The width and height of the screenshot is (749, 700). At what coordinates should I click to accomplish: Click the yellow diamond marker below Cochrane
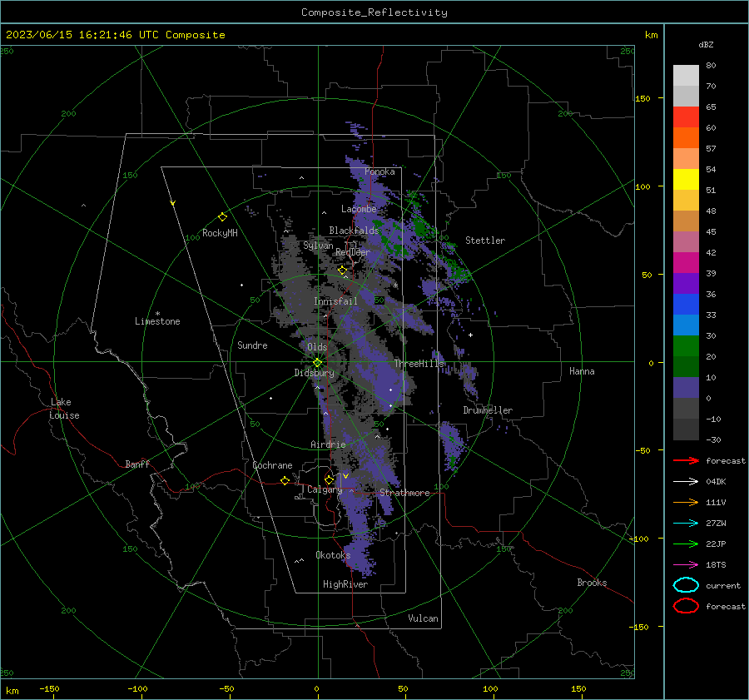pos(285,480)
